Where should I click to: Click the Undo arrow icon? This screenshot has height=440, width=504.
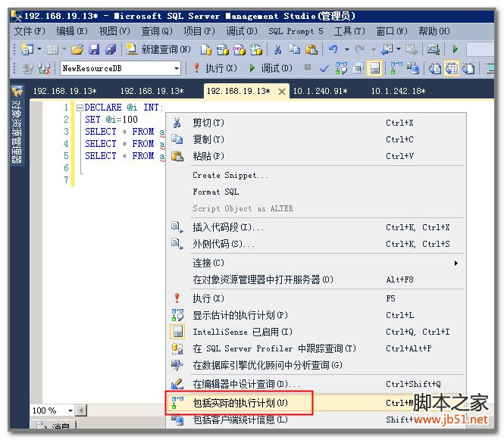333,49
